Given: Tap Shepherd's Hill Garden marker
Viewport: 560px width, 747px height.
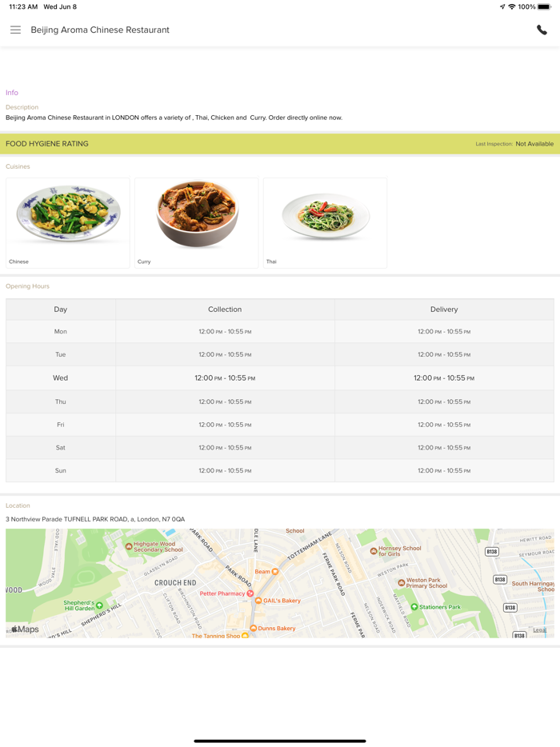Looking at the screenshot, I should tap(99, 605).
